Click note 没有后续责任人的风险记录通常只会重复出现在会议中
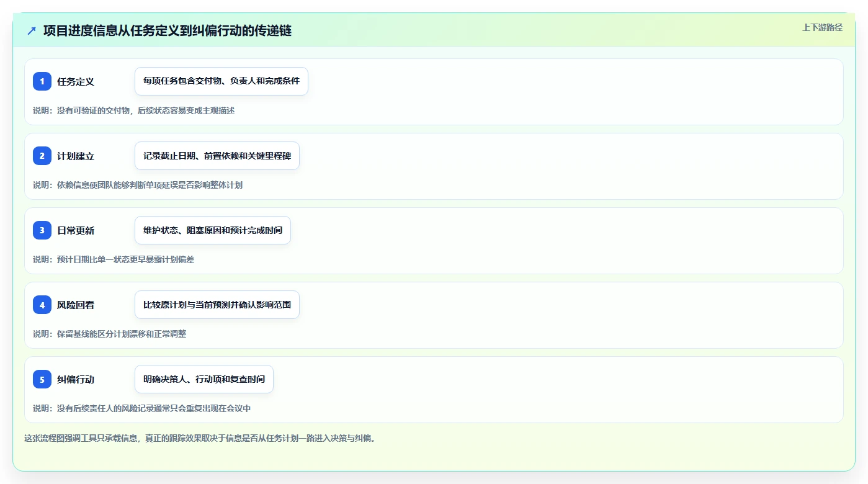Screen dimensions: 868x484 click(x=142, y=408)
